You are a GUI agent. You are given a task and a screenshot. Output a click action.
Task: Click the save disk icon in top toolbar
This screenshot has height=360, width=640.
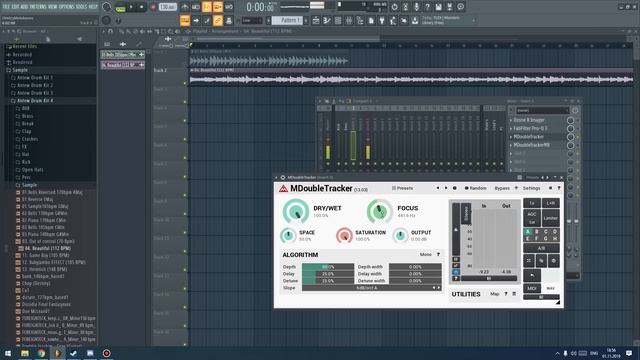(438, 7)
